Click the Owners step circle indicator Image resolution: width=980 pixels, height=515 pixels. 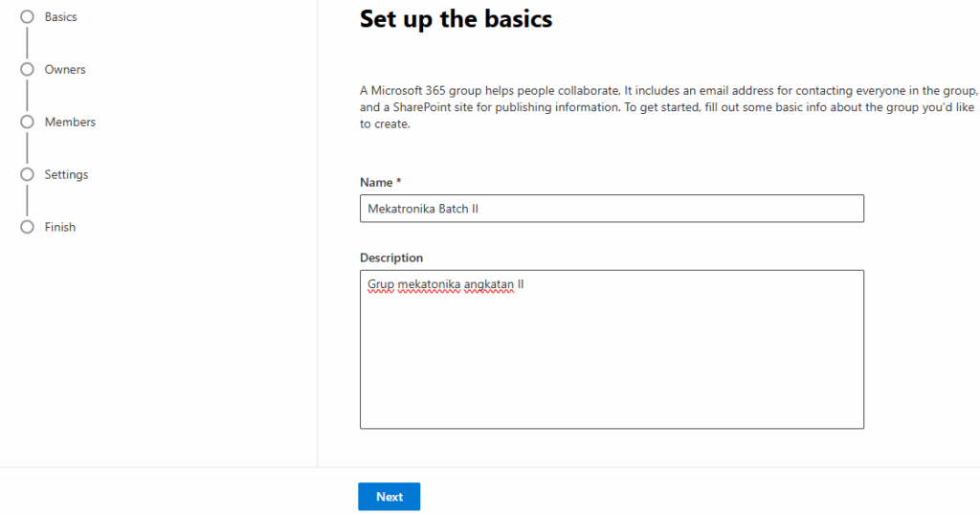click(x=27, y=70)
